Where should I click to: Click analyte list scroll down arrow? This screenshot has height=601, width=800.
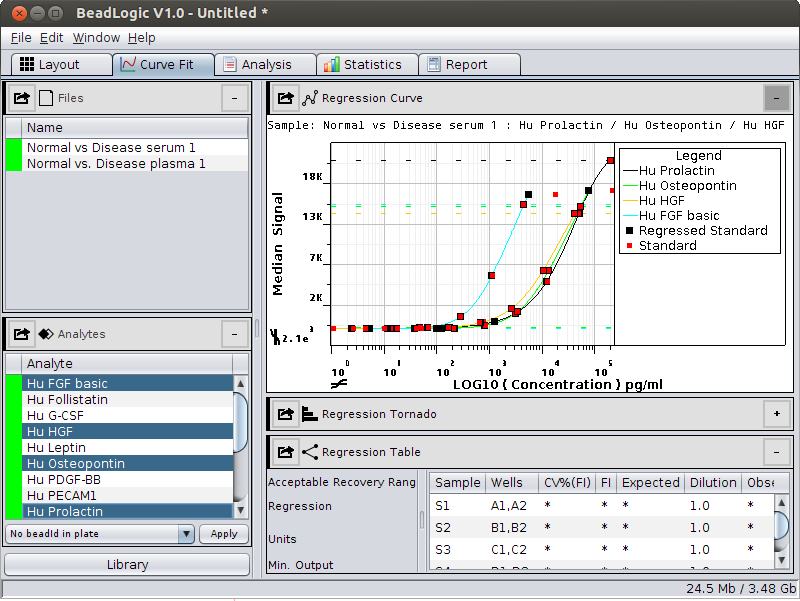pyautogui.click(x=240, y=510)
